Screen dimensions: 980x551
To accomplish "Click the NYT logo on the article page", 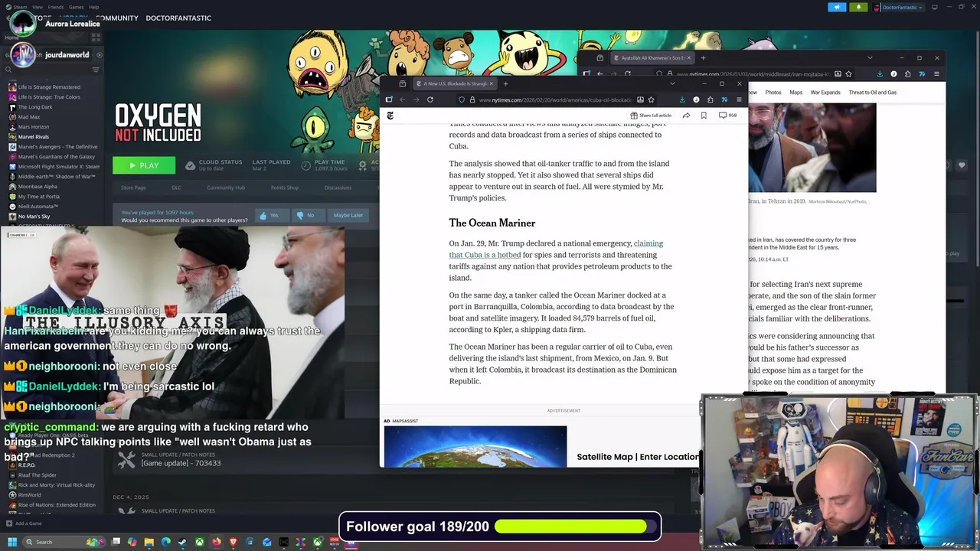I will [390, 116].
